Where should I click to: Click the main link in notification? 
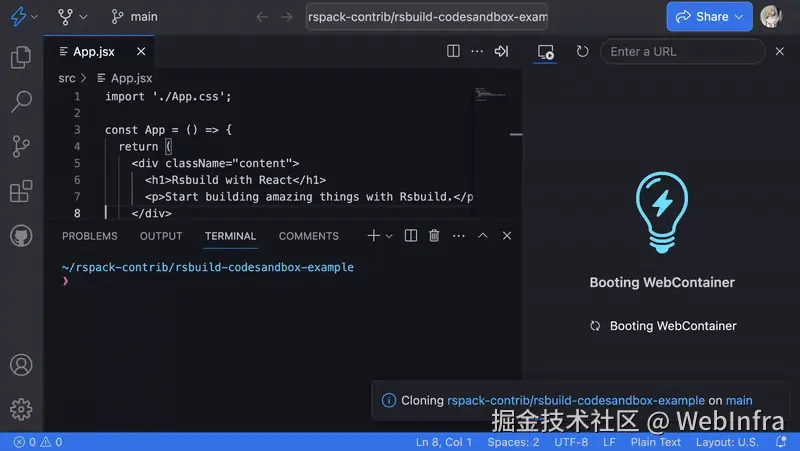(x=739, y=400)
